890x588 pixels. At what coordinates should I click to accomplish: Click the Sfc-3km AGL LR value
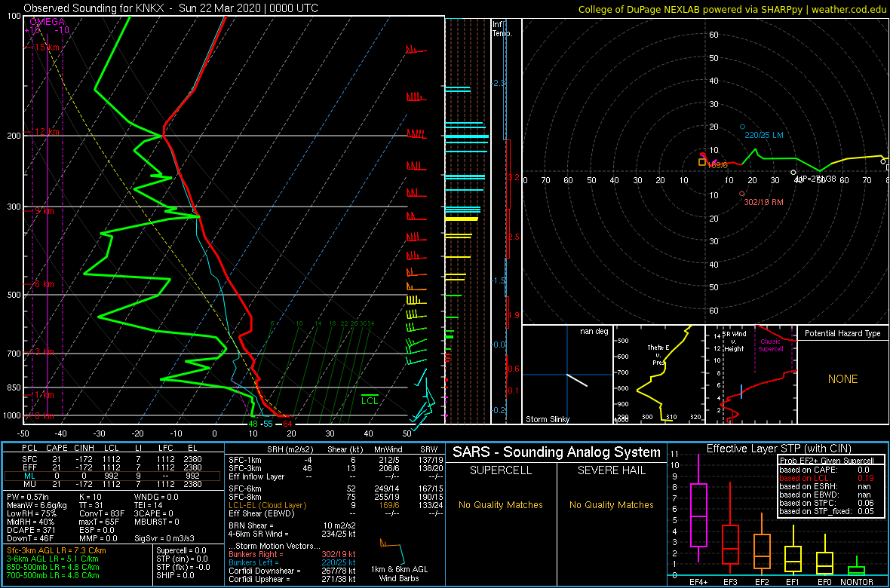click(57, 550)
